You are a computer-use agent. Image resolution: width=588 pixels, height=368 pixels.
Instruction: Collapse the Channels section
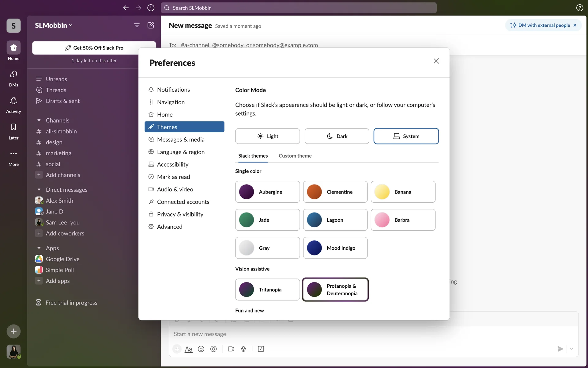(39, 121)
